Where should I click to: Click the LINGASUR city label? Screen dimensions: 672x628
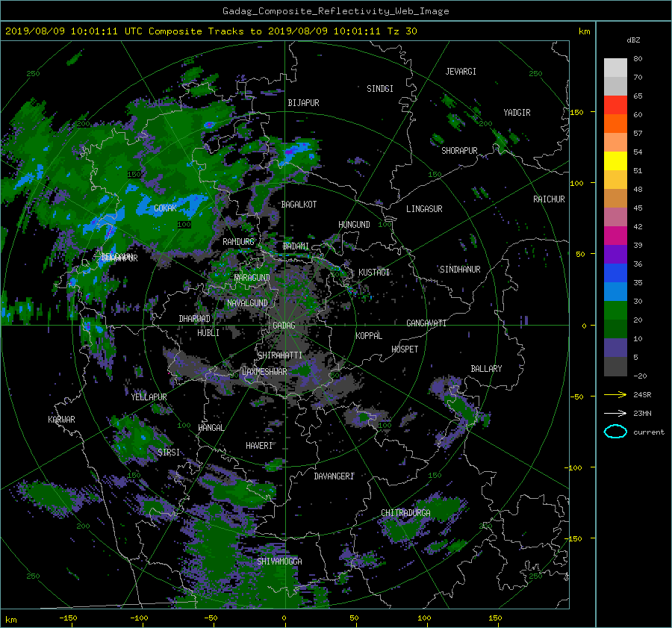tap(424, 209)
